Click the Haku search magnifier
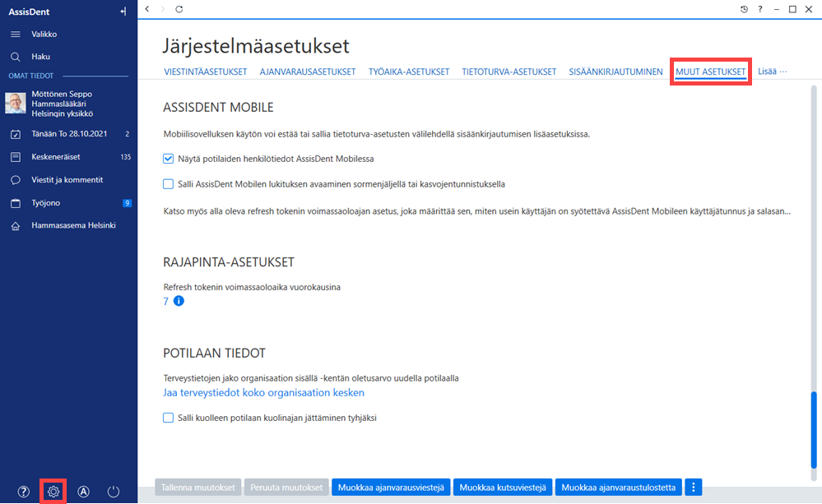Viewport: 822px width, 504px height. coord(16,57)
